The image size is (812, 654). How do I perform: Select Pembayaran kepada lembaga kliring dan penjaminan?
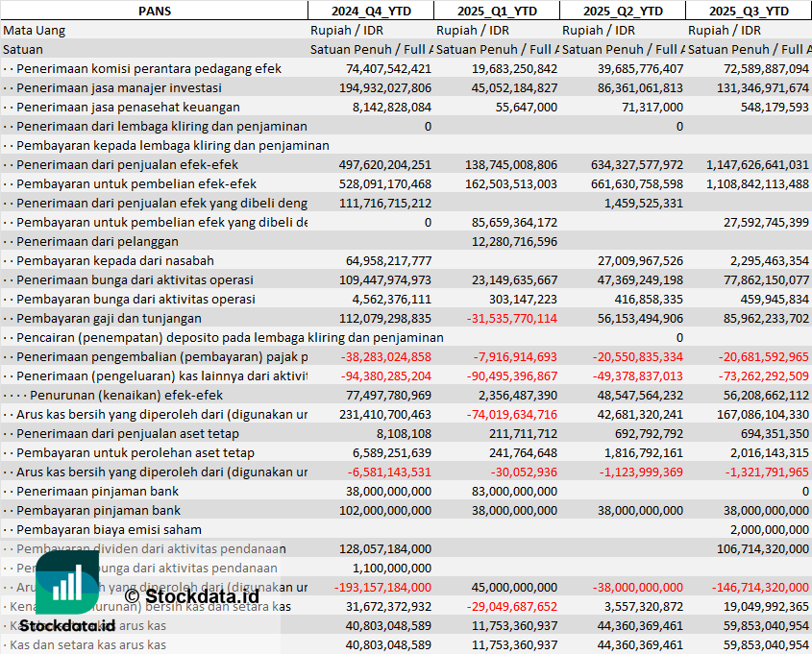[x=173, y=145]
